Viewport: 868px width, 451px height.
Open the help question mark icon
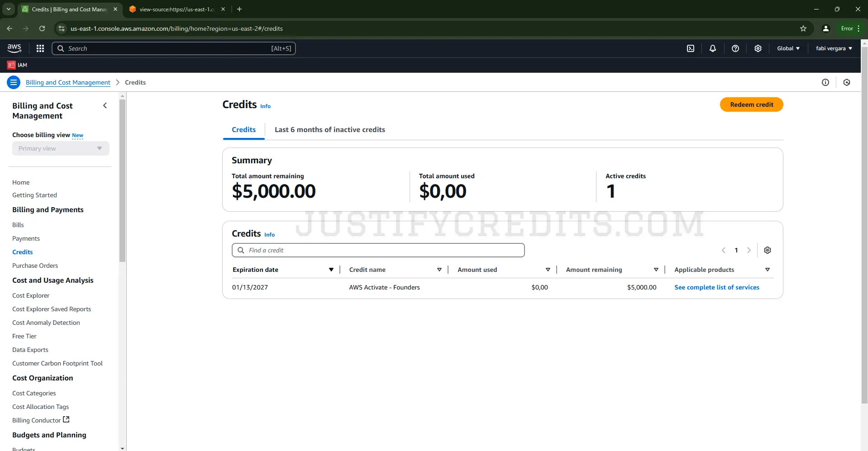735,48
